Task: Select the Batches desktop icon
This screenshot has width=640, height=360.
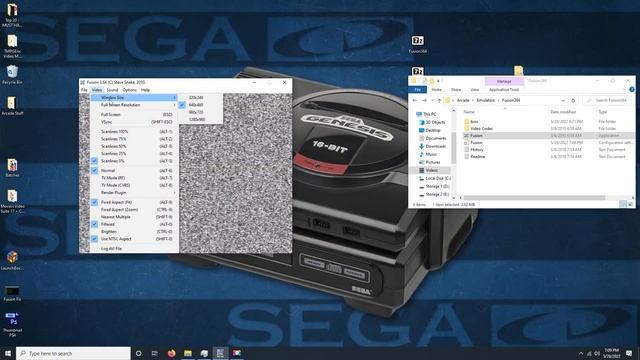Action: pyautogui.click(x=12, y=168)
